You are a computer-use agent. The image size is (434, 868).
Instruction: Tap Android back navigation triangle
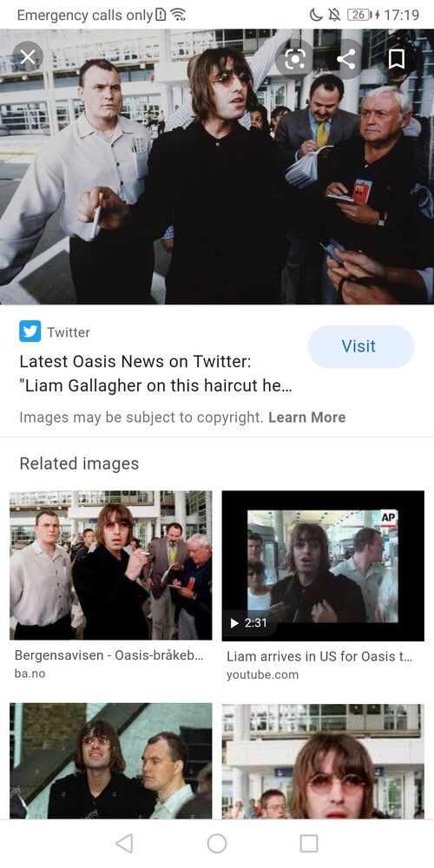tap(124, 843)
